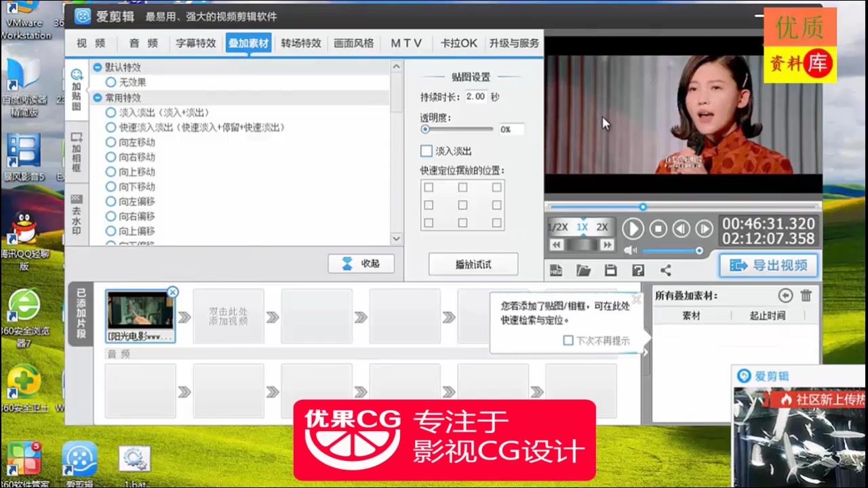This screenshot has height=488, width=868.
Task: Set playback speed to 2X
Action: 602,227
